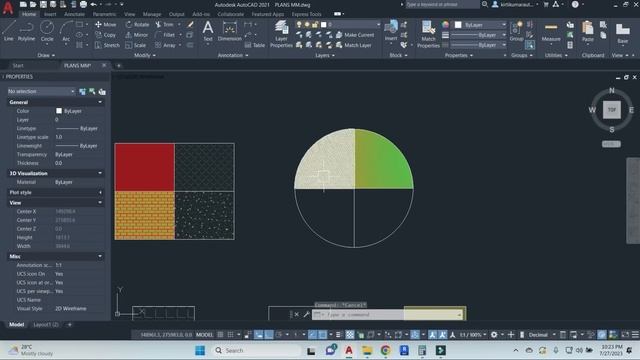Open the Output ribbon tab
Image resolution: width=640 pixels, height=360 pixels.
(176, 14)
